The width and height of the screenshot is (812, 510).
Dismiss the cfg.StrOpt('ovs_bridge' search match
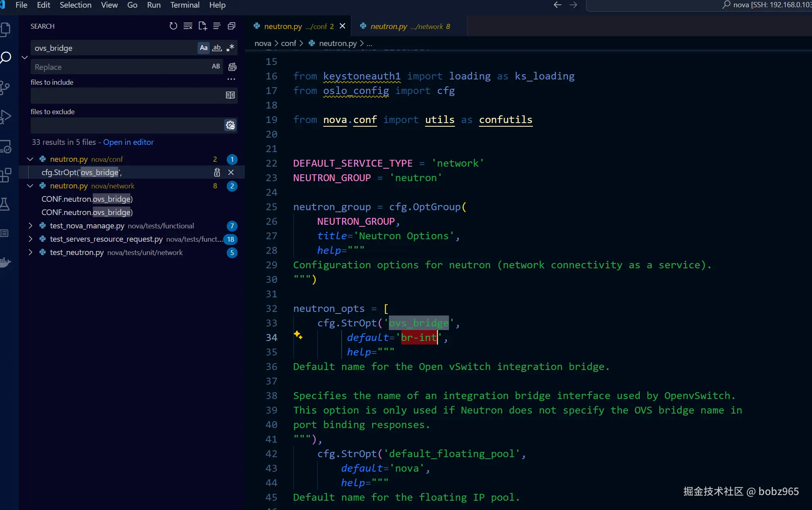coord(231,173)
